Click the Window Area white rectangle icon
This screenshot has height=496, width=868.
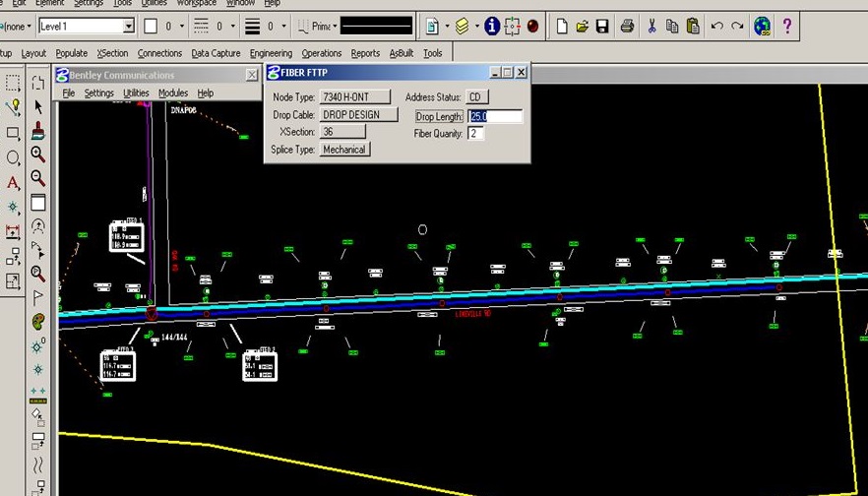click(37, 203)
